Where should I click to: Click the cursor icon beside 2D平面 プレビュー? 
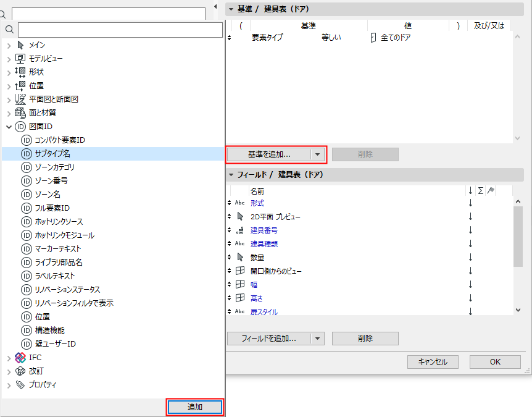(240, 216)
